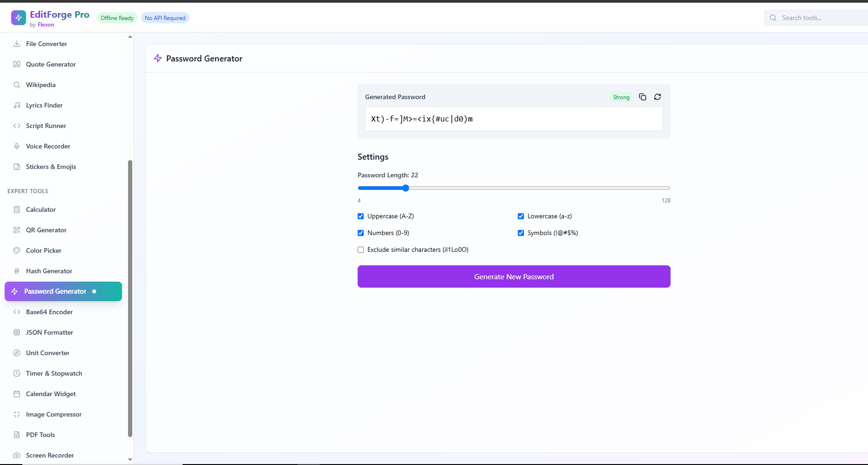Click the sidebar scroll-down arrow
Viewport: 868px width, 465px height.
pyautogui.click(x=130, y=459)
